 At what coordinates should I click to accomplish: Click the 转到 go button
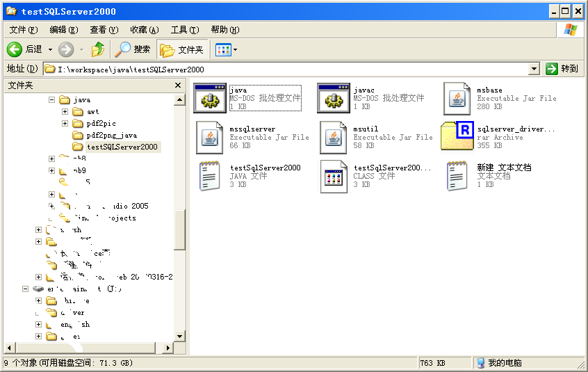562,69
